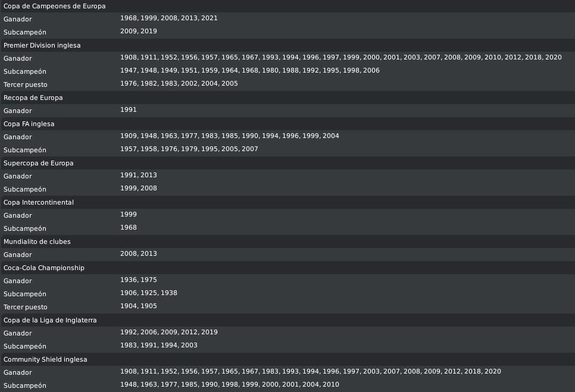Select the Community Shield inglesa heading
Image resolution: width=575 pixels, height=392 pixels.
(45, 359)
